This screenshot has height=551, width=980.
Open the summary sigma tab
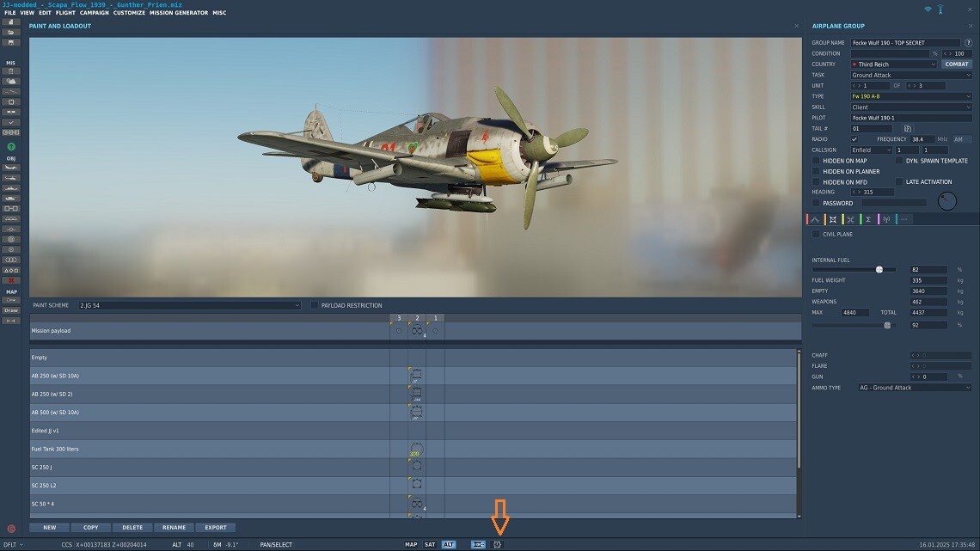coord(868,219)
